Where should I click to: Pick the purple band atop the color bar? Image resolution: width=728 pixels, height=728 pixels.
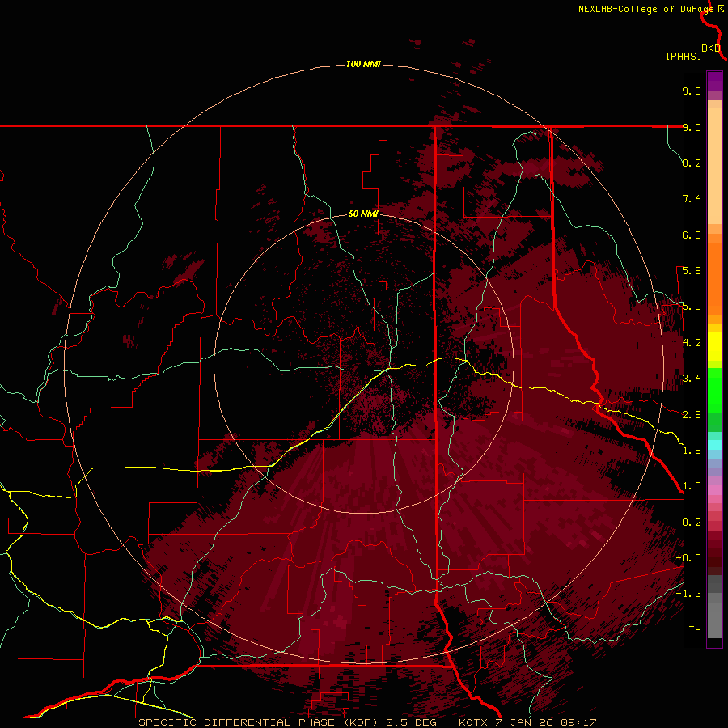[x=714, y=82]
